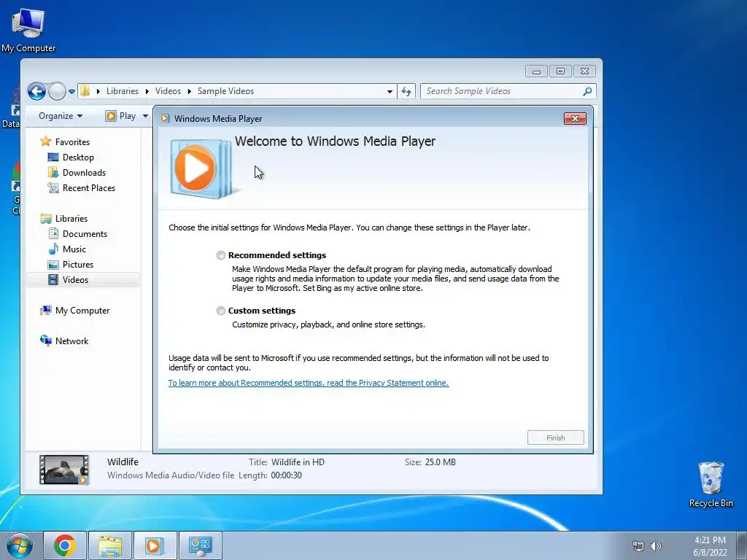Open Windows Explorer from the taskbar
Viewport: 747px width, 560px height.
(x=110, y=545)
